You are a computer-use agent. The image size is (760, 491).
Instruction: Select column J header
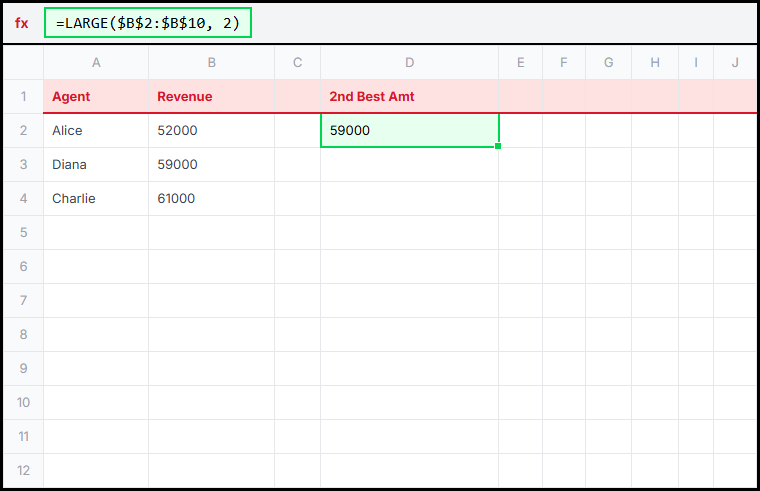tap(735, 63)
